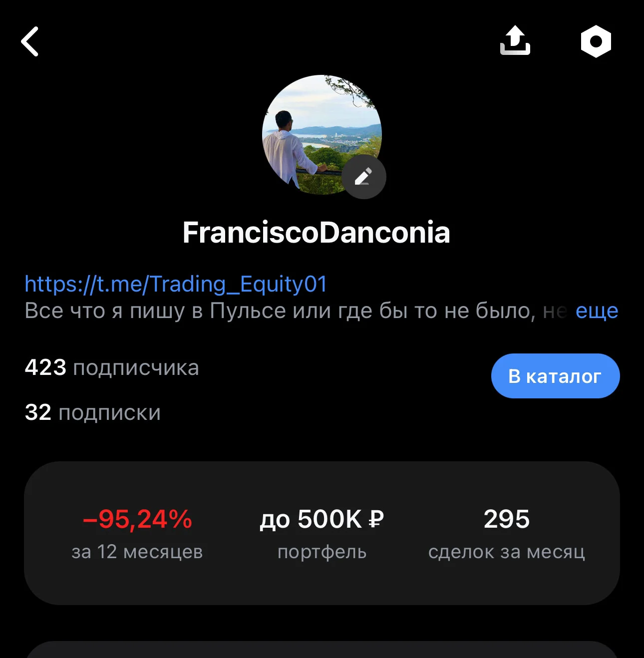Tap the "сделок за месяц" label

pos(507,552)
